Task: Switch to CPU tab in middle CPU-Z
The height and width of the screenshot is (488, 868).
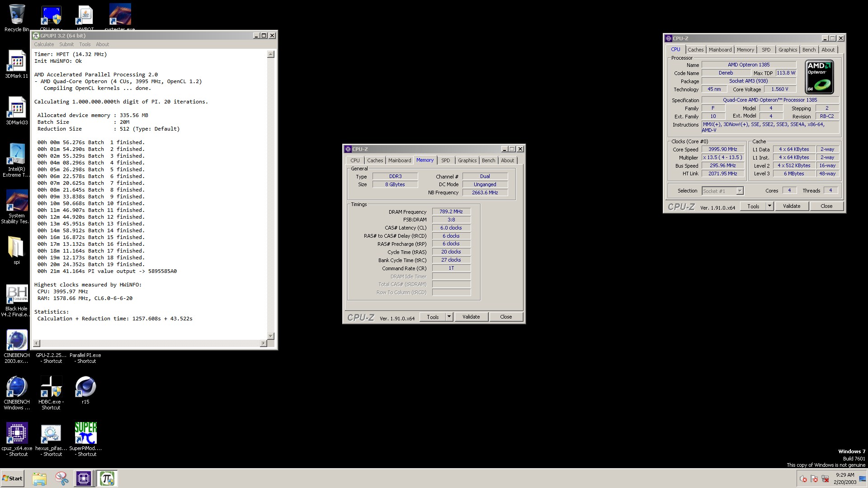Action: click(355, 160)
